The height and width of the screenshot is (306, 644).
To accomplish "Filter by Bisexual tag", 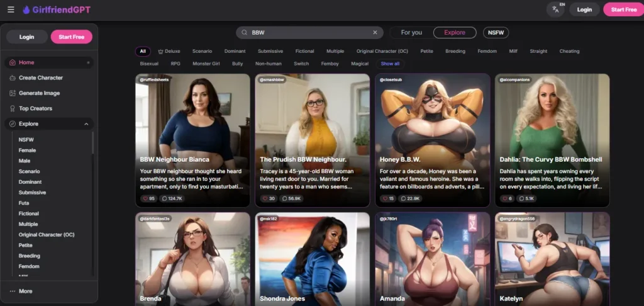I will click(149, 64).
